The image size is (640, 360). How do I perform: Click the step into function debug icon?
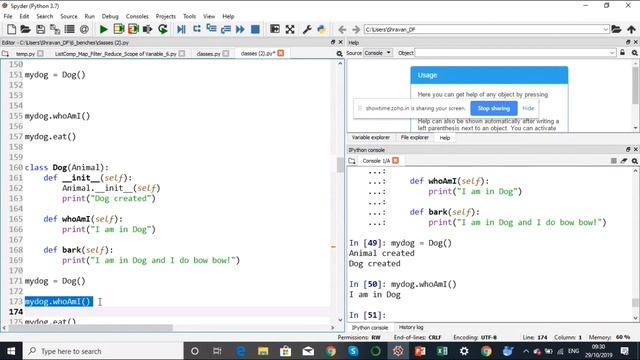pos(211,29)
